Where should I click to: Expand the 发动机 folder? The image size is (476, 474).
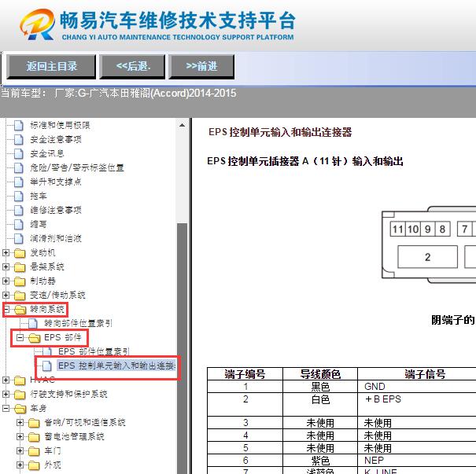click(x=6, y=252)
